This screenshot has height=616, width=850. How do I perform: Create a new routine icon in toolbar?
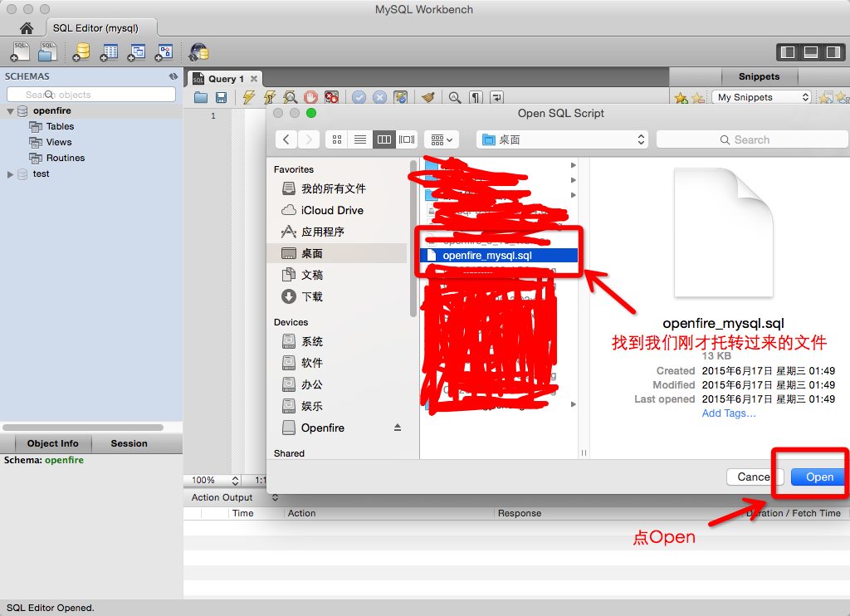coord(164,52)
